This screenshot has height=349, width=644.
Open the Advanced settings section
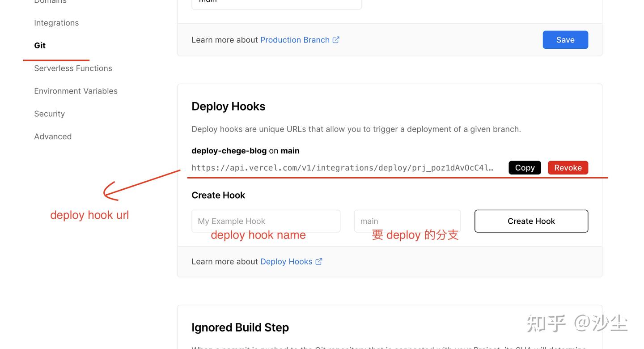(x=53, y=136)
